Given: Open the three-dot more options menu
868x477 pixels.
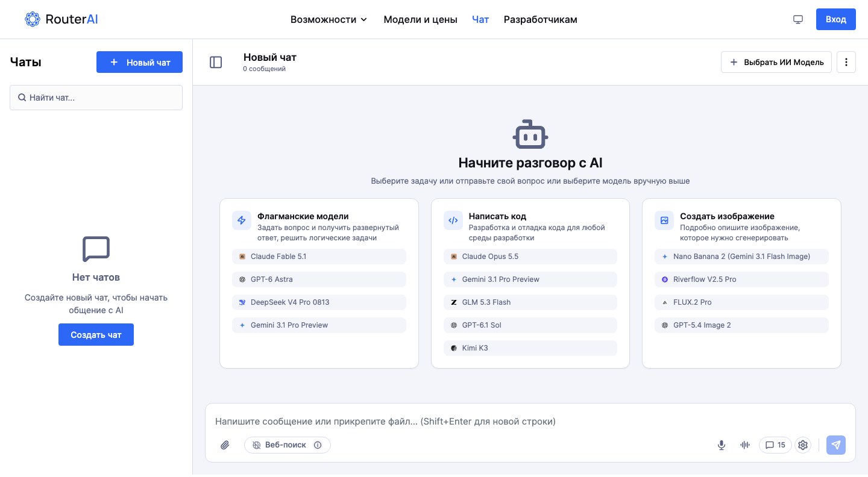Looking at the screenshot, I should [846, 62].
